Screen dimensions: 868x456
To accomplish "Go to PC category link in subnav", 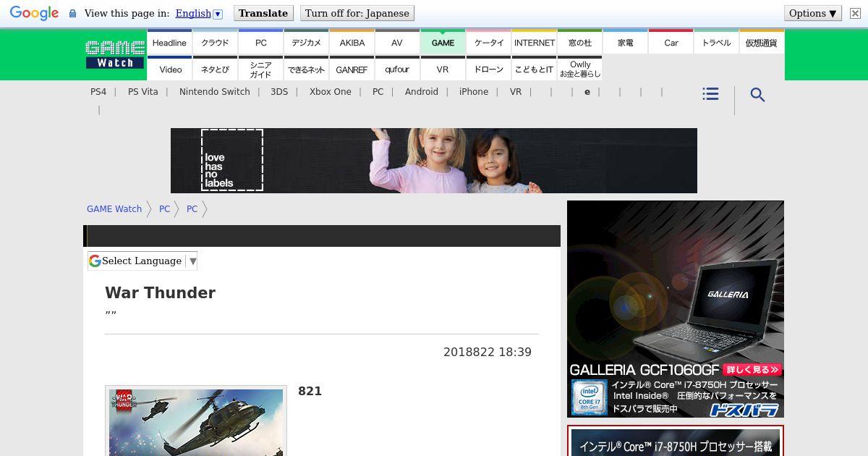I will pyautogui.click(x=378, y=92).
